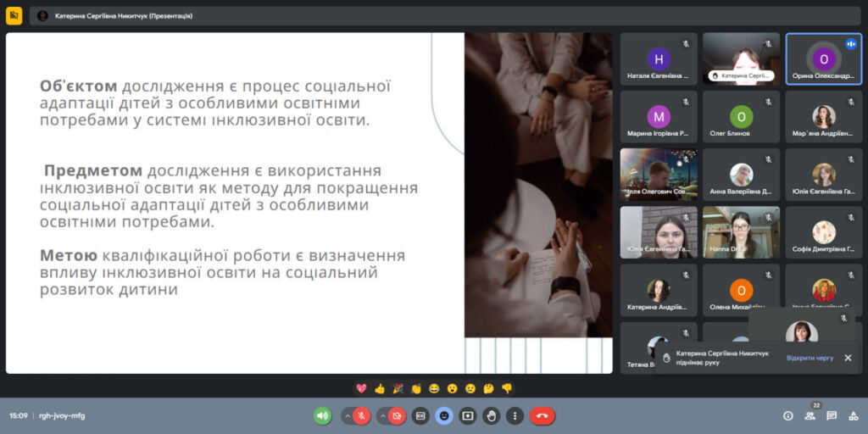Toggle captions button in call controls

(420, 416)
